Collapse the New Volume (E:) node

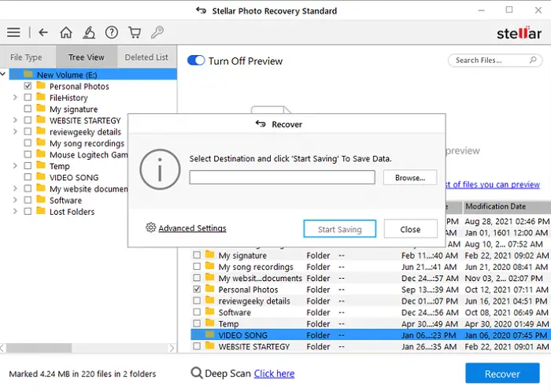point(3,74)
